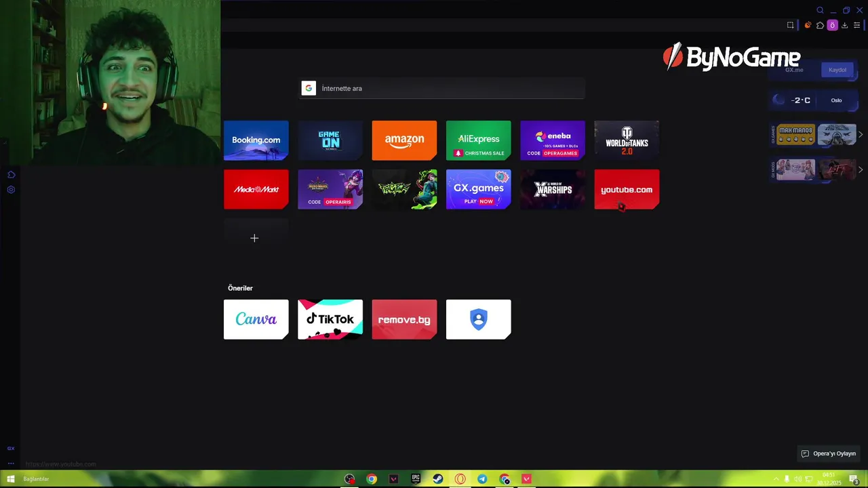Open the OBS-style recorder taskbar icon
The image size is (868, 488).
tap(349, 479)
